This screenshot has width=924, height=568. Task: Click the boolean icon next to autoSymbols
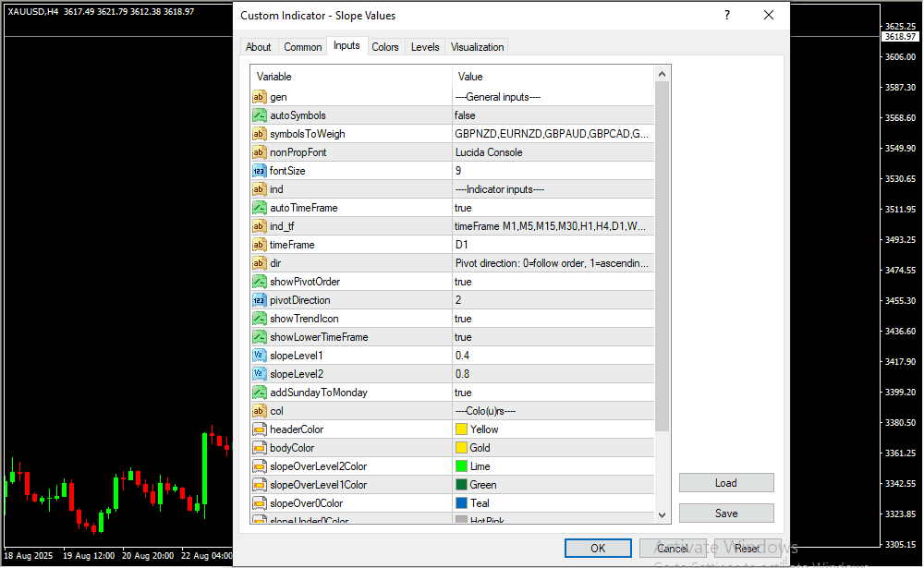coord(259,115)
